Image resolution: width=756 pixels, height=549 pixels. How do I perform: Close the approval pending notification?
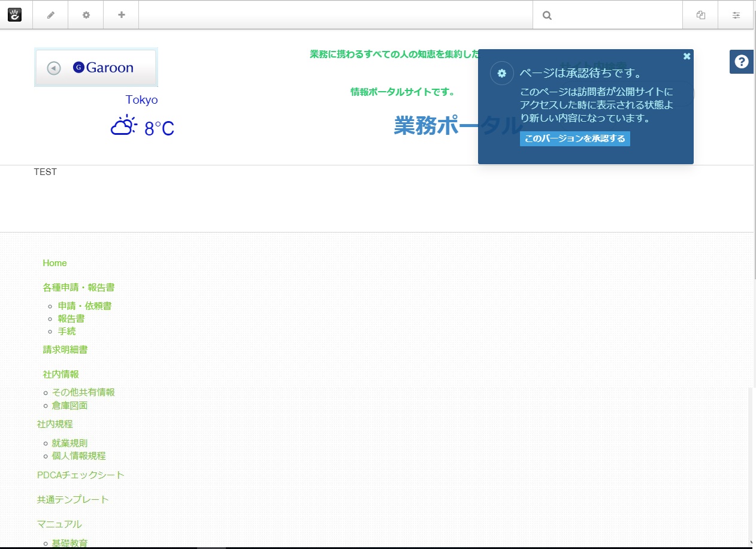(x=687, y=56)
